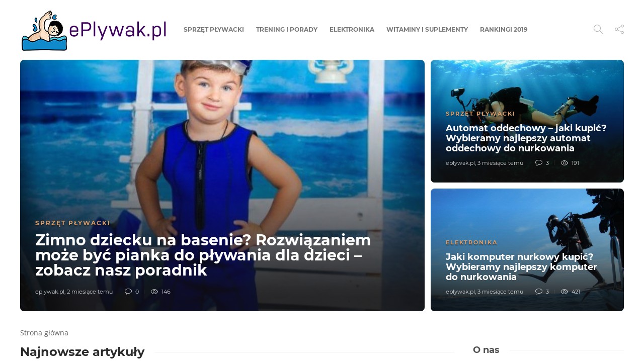Image resolution: width=644 pixels, height=361 pixels.
Task: Click eye views icon showing 146
Action: 154,292
